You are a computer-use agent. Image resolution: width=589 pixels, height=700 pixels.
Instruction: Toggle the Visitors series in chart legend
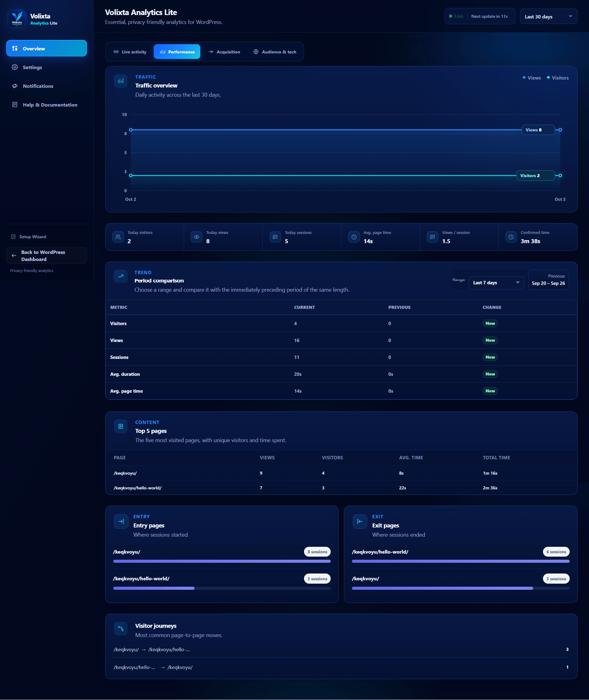click(x=558, y=78)
